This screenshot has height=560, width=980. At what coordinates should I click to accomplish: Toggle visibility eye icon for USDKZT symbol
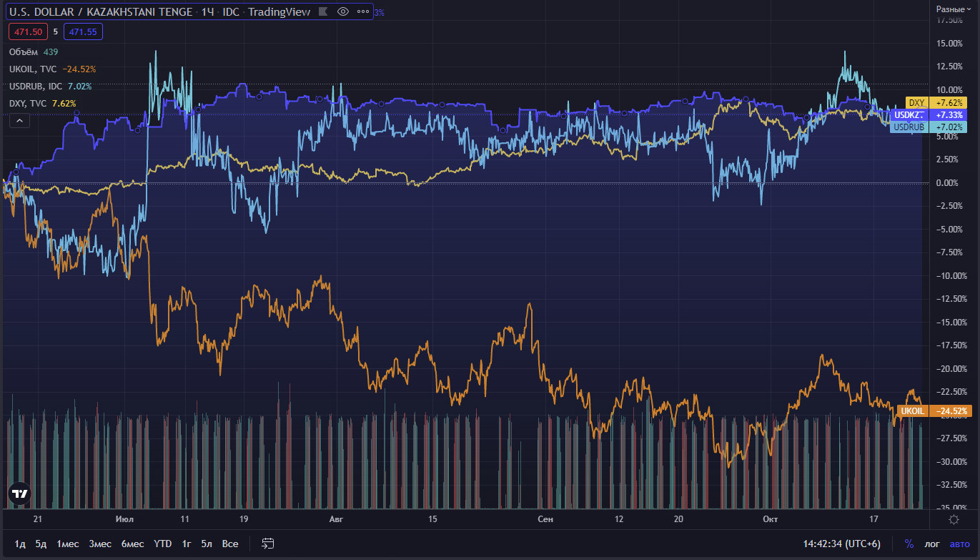coord(343,11)
